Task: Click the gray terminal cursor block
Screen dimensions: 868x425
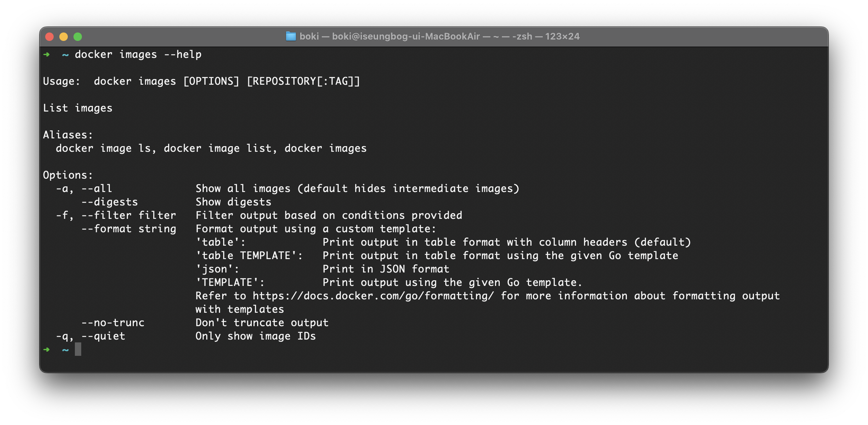Action: (x=78, y=349)
